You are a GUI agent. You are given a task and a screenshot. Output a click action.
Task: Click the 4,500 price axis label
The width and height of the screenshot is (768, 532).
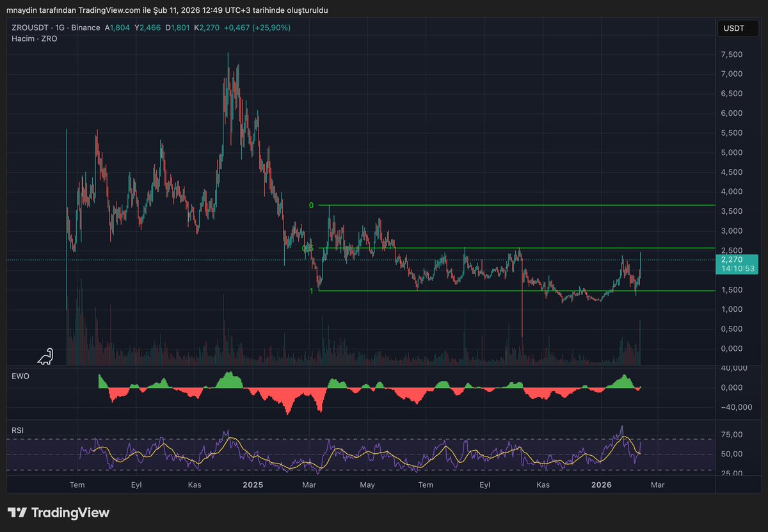tap(731, 172)
